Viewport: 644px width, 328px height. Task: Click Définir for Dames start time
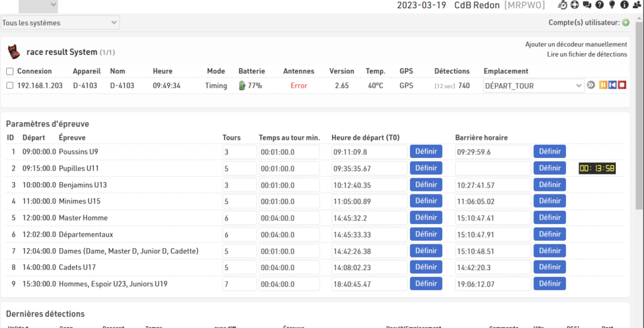[x=426, y=251]
